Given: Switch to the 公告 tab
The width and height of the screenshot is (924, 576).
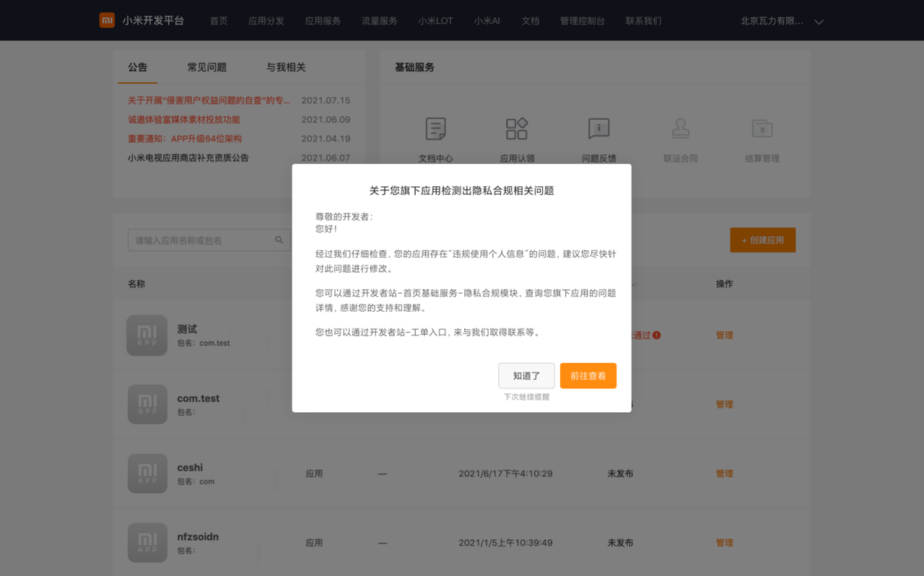Looking at the screenshot, I should (x=138, y=67).
